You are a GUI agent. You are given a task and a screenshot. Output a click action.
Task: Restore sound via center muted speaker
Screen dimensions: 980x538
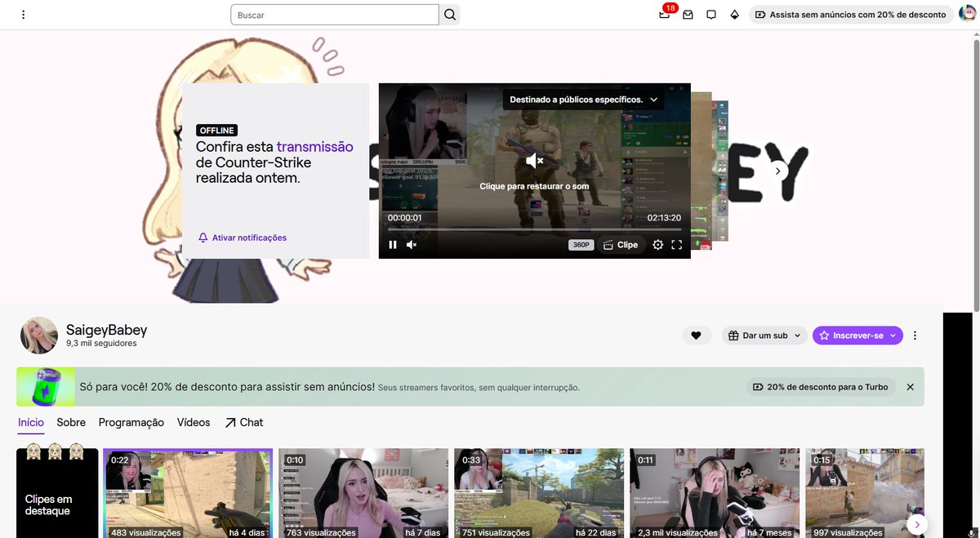coord(534,162)
